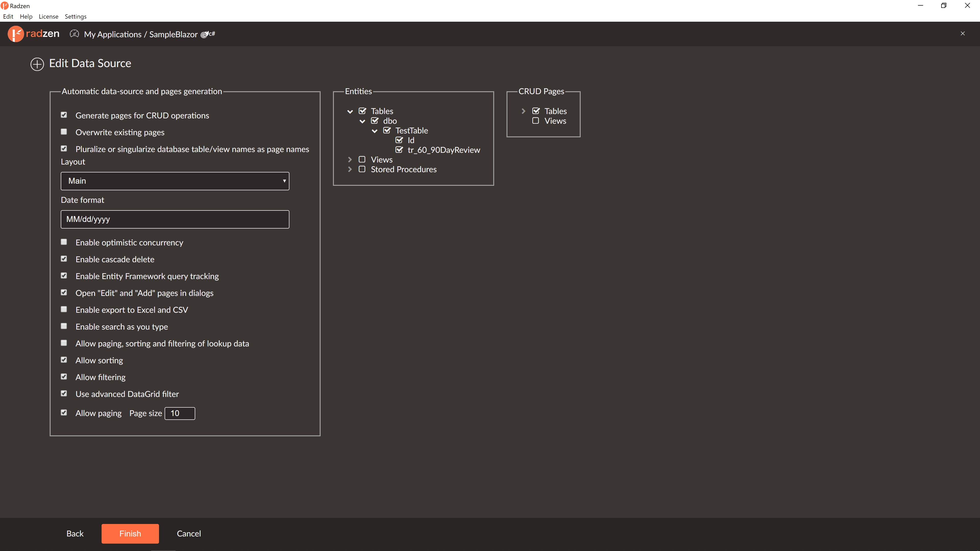
Task: Expand Tables node in CRUD Pages
Action: pyautogui.click(x=523, y=111)
